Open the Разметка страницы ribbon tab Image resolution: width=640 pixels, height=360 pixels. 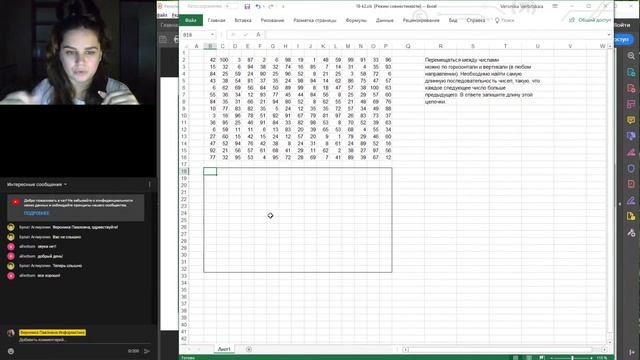click(x=315, y=20)
